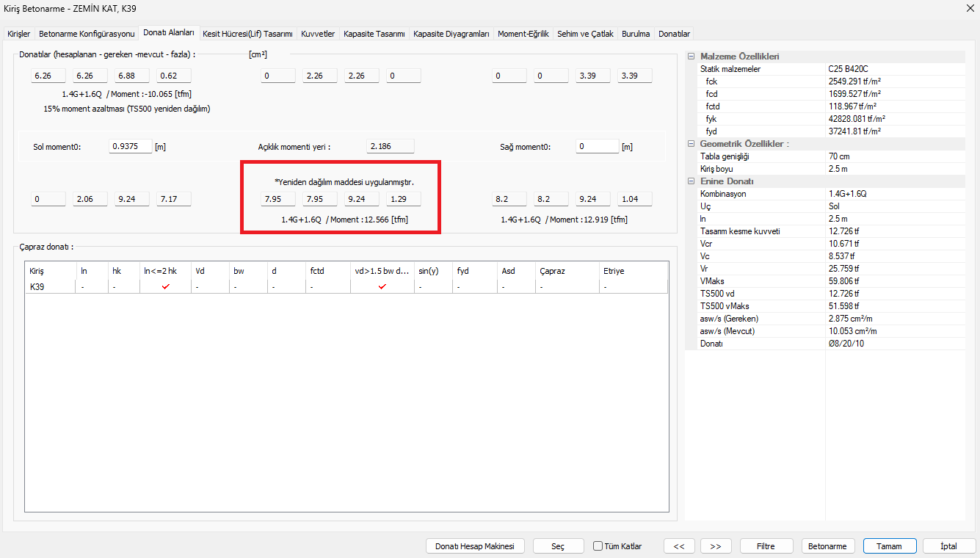Open the Betonarme Konfigürasyonu tab

(x=87, y=34)
